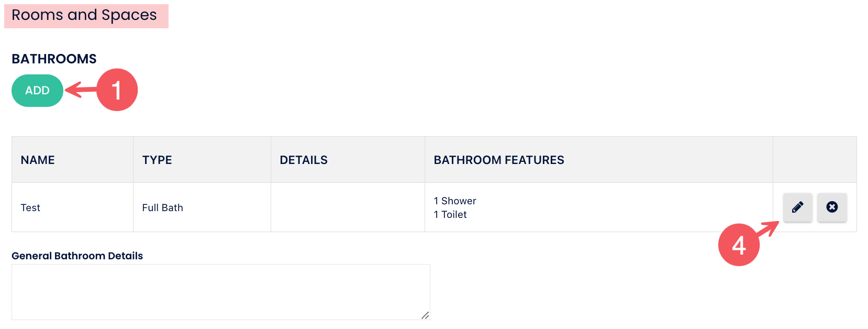Click the red number 1 annotation circle
The width and height of the screenshot is (868, 329).
point(117,90)
